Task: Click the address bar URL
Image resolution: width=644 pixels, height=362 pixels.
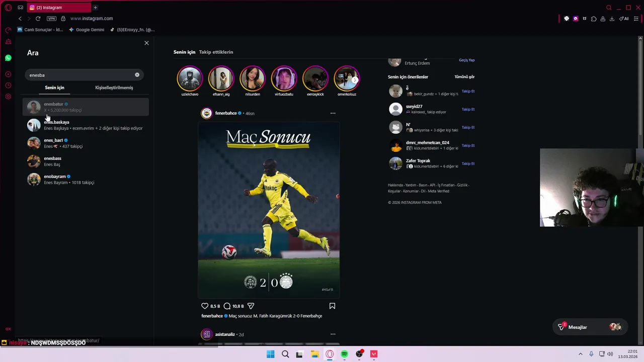Action: point(92,19)
